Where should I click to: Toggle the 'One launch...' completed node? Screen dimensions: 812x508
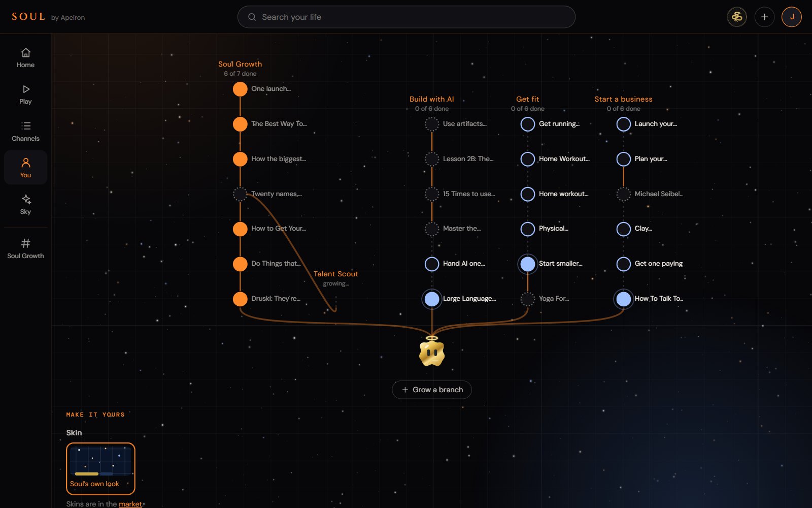(240, 89)
